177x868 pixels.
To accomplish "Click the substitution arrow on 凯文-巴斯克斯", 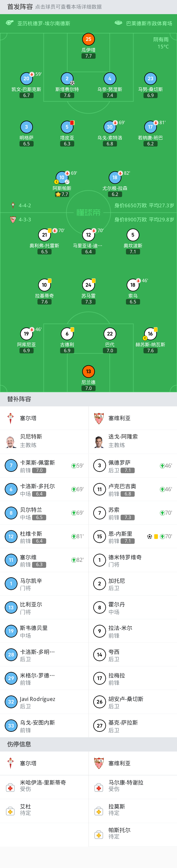I will pyautogui.click(x=32, y=75).
